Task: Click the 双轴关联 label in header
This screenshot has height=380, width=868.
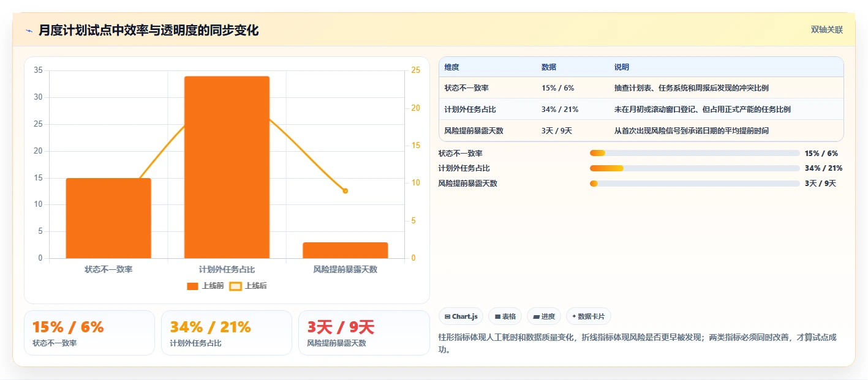Action: click(x=827, y=30)
